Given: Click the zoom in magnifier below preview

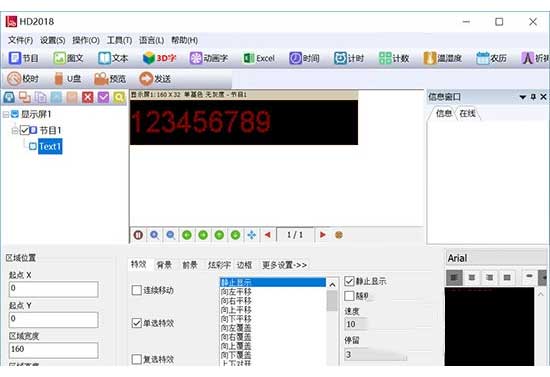Looking at the screenshot, I should (x=154, y=235).
